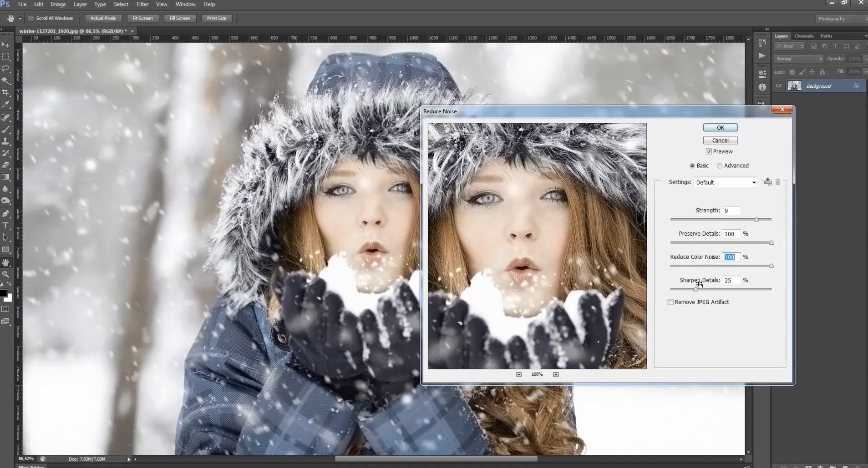Hide the Background layer visibility eye
Image resolution: width=868 pixels, height=468 pixels.
tap(779, 86)
